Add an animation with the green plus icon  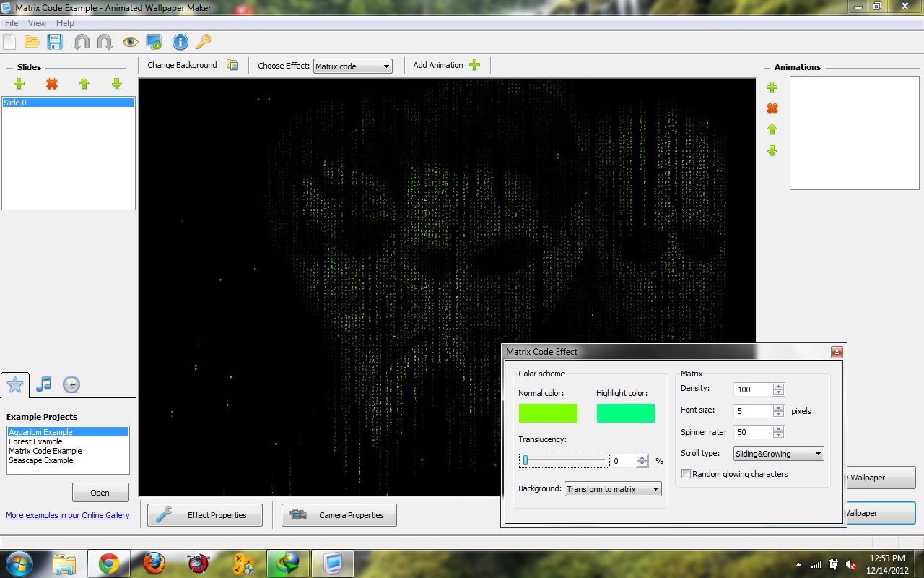click(x=772, y=87)
